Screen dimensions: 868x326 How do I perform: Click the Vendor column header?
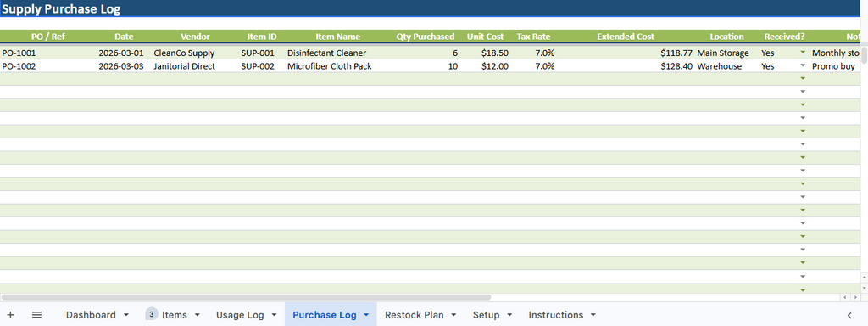196,37
